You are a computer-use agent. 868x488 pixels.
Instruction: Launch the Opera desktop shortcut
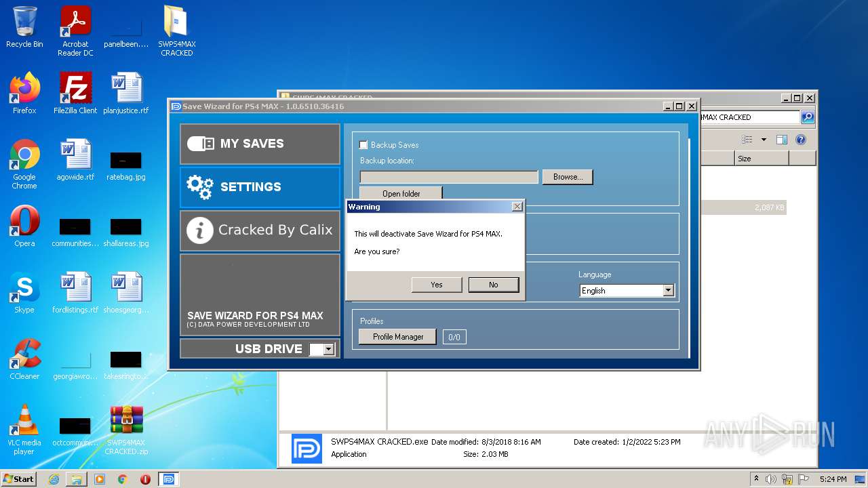click(x=24, y=226)
